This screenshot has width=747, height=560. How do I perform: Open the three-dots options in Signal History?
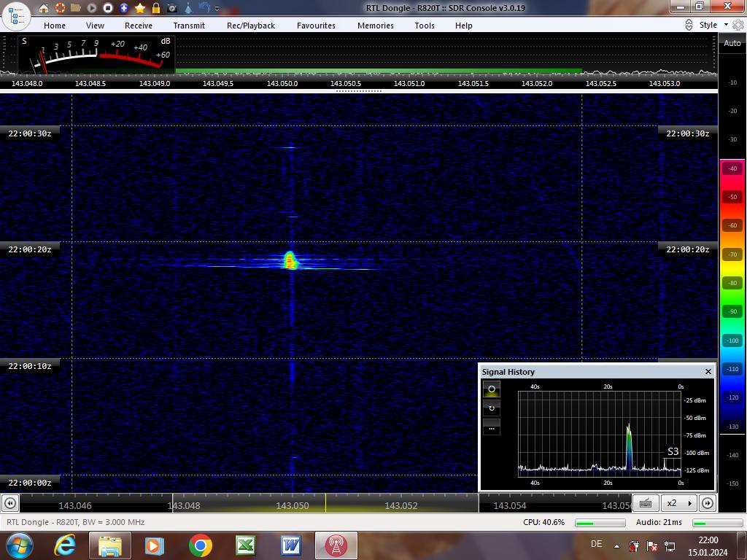(x=492, y=427)
